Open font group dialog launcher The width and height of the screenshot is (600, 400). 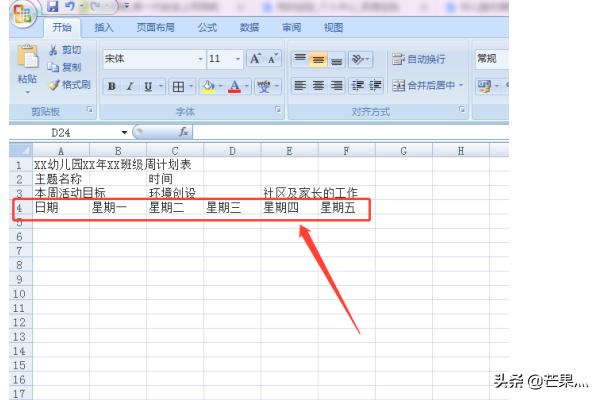click(277, 110)
